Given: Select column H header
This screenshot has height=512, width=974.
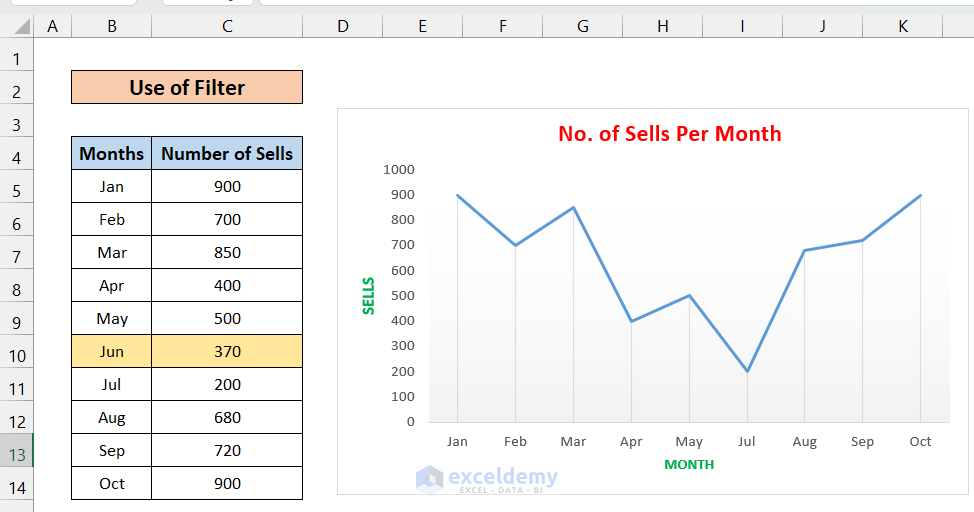Looking at the screenshot, I should pos(662,26).
